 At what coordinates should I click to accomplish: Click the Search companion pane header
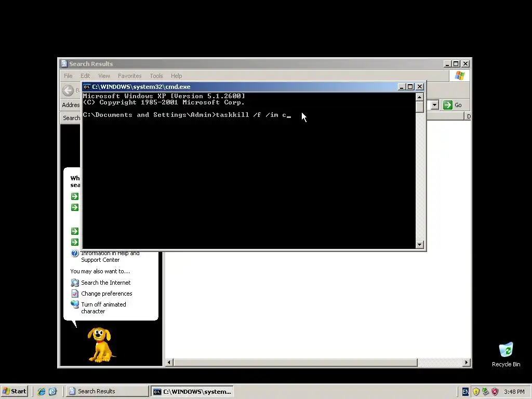click(x=71, y=118)
